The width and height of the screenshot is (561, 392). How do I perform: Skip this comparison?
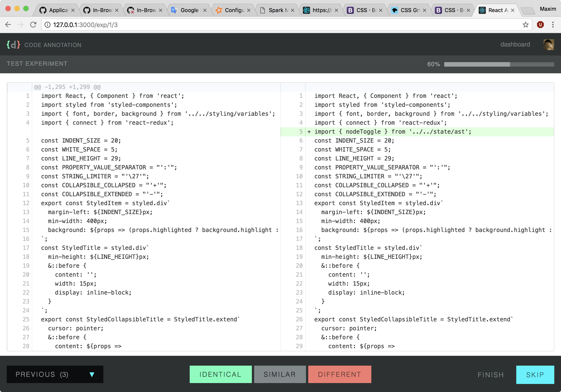click(535, 375)
